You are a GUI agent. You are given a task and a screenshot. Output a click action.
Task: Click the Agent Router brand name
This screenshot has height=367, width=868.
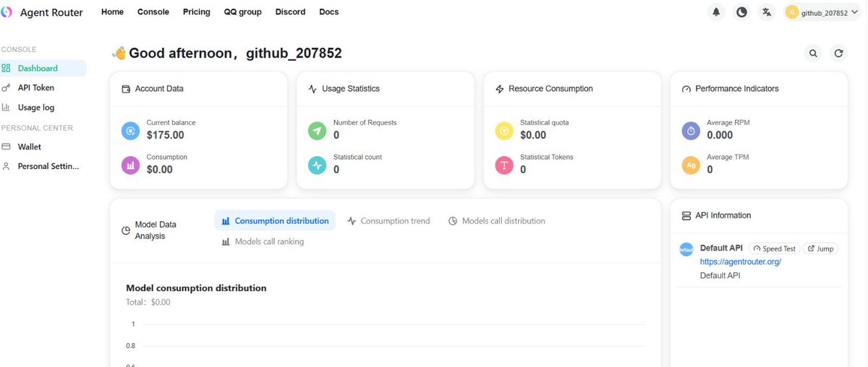point(51,12)
